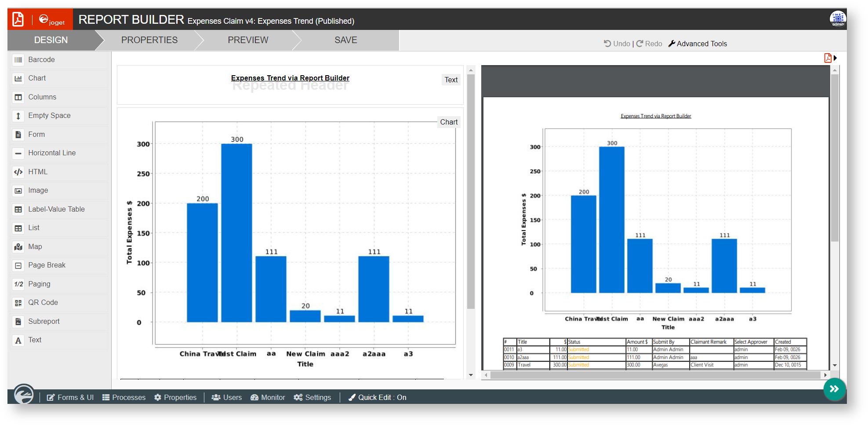The image size is (868, 425).
Task: Click the Undo link
Action: click(x=617, y=44)
